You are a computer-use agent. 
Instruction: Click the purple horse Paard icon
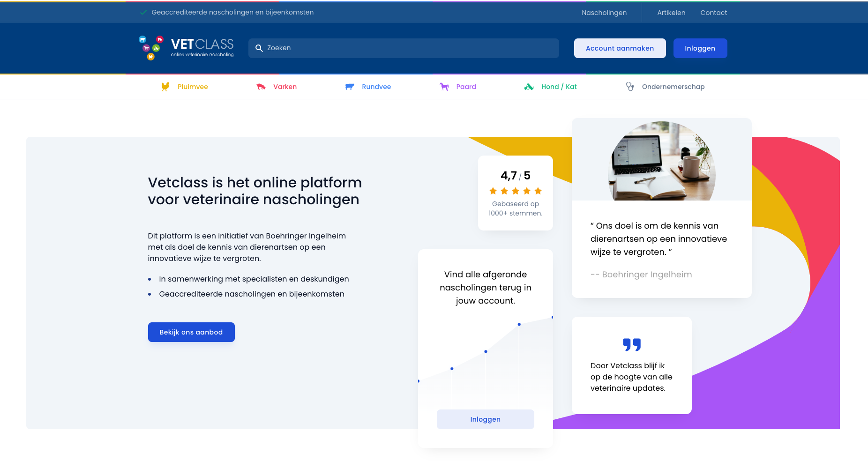(444, 87)
